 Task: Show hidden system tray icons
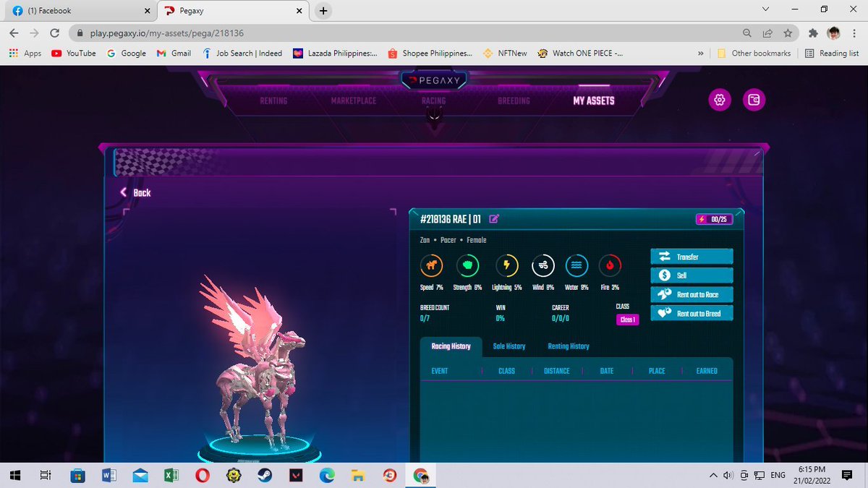tap(714, 475)
